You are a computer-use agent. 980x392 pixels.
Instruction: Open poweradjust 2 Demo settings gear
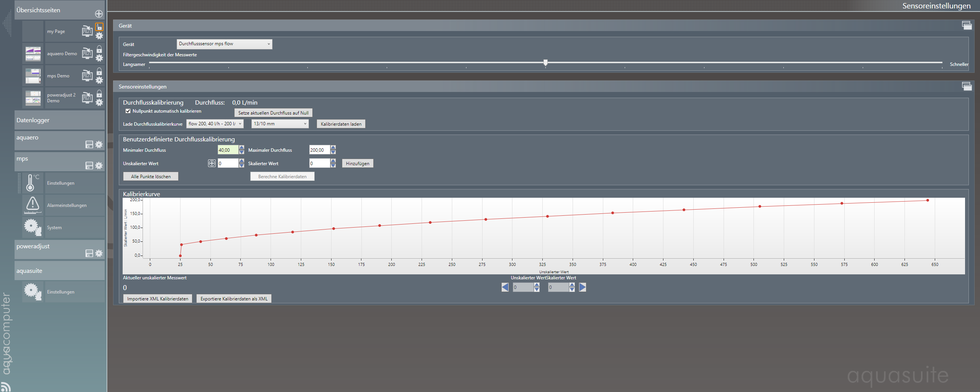tap(99, 102)
